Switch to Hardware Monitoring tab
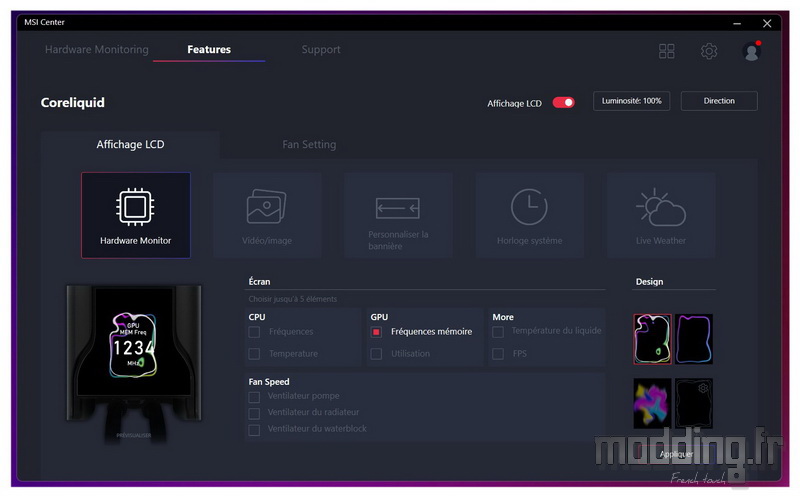This screenshot has width=800, height=498. (97, 49)
